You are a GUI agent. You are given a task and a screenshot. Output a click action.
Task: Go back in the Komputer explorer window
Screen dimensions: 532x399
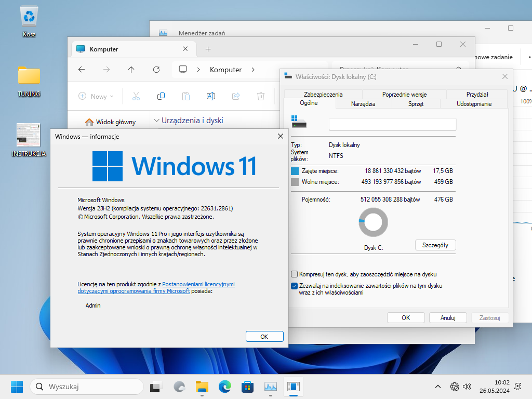pyautogui.click(x=82, y=70)
